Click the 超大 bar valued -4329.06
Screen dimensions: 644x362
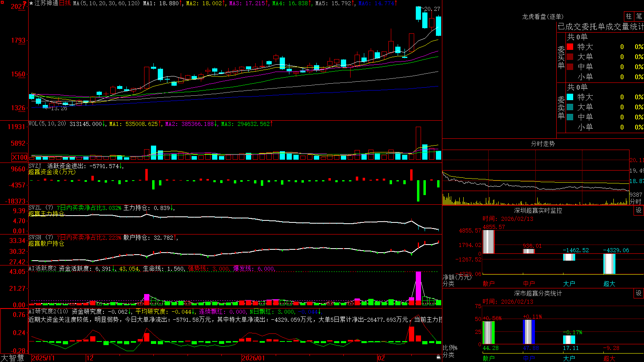609,264
